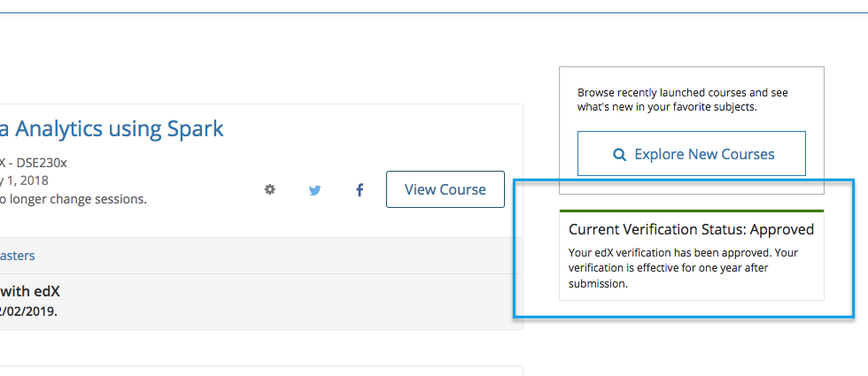
Task: Click the Explore New Courses button
Action: point(692,154)
